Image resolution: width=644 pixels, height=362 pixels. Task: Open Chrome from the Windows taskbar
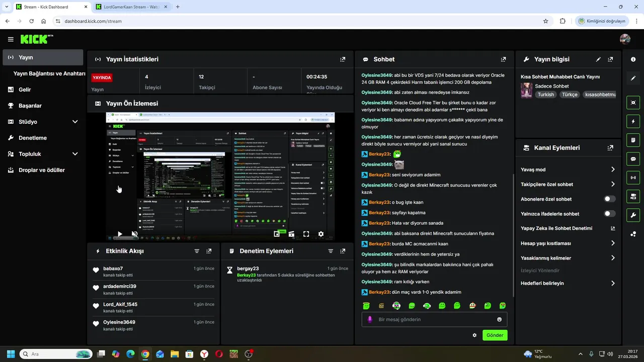click(x=145, y=354)
